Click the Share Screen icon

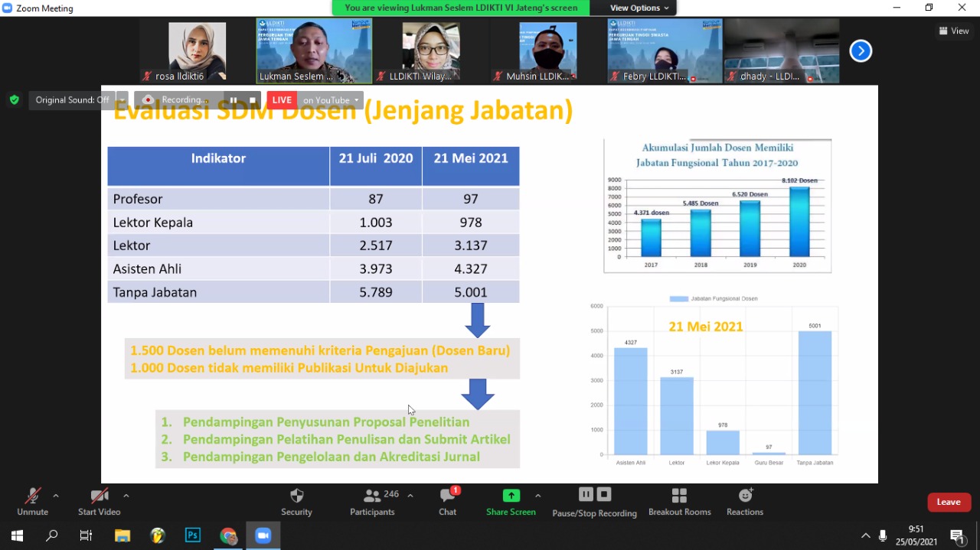[511, 496]
